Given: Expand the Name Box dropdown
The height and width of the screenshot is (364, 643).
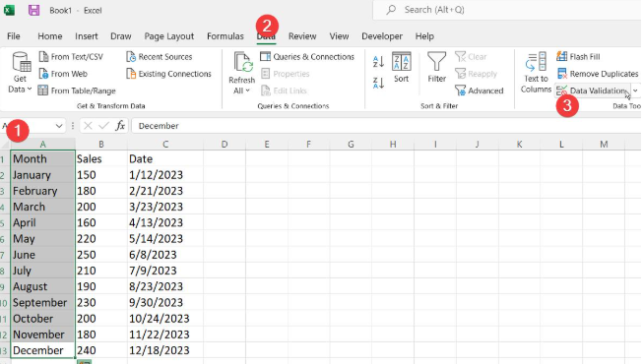Looking at the screenshot, I should (59, 126).
